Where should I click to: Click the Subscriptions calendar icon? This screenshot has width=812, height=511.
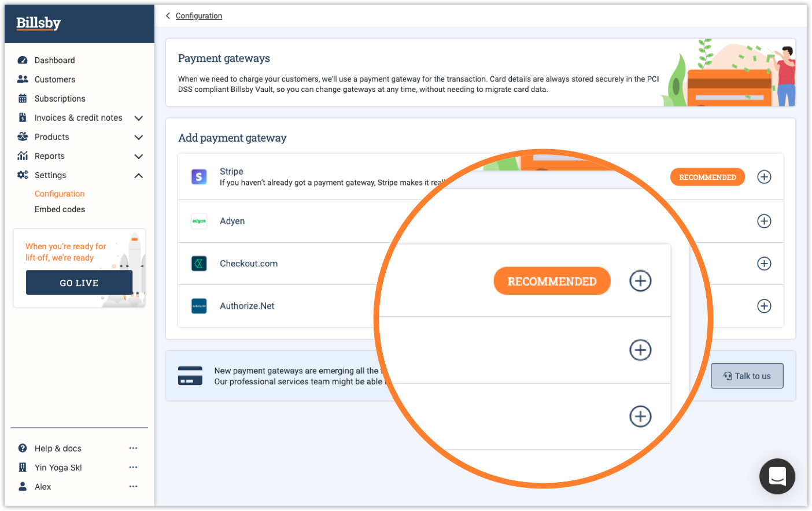pos(23,98)
